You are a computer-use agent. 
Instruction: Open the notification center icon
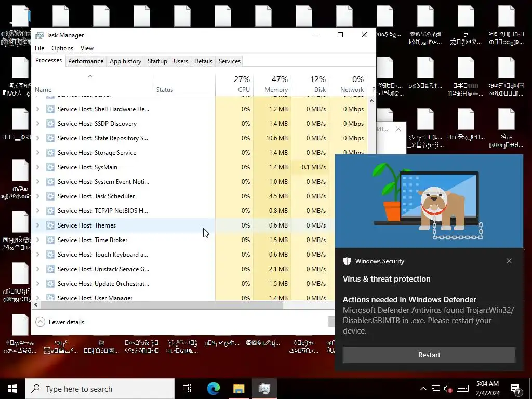click(x=516, y=389)
